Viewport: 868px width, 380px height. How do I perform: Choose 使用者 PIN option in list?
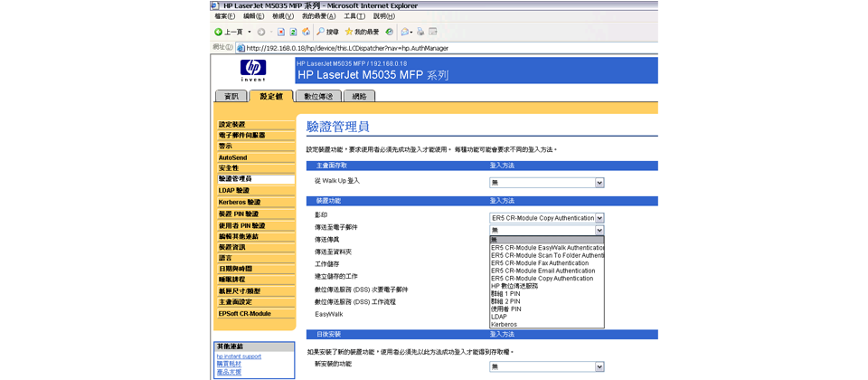(547, 309)
